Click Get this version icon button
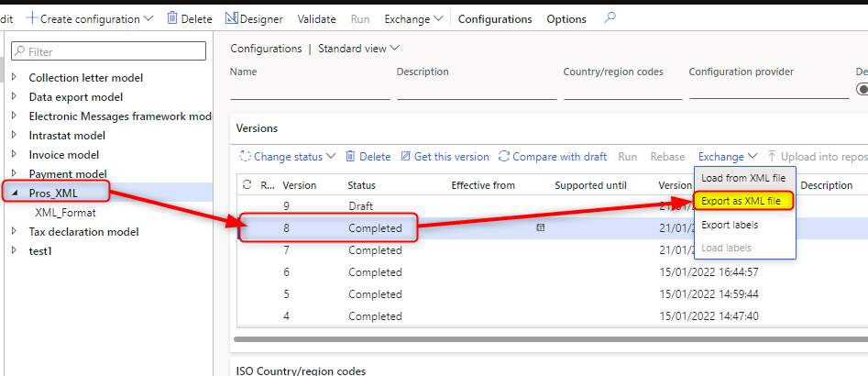The image size is (868, 376). coord(407,157)
